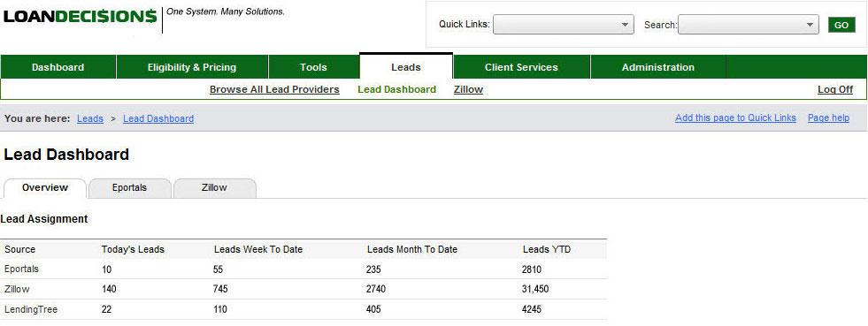Click Zillow today's leads value 140
The image size is (868, 326).
(109, 290)
